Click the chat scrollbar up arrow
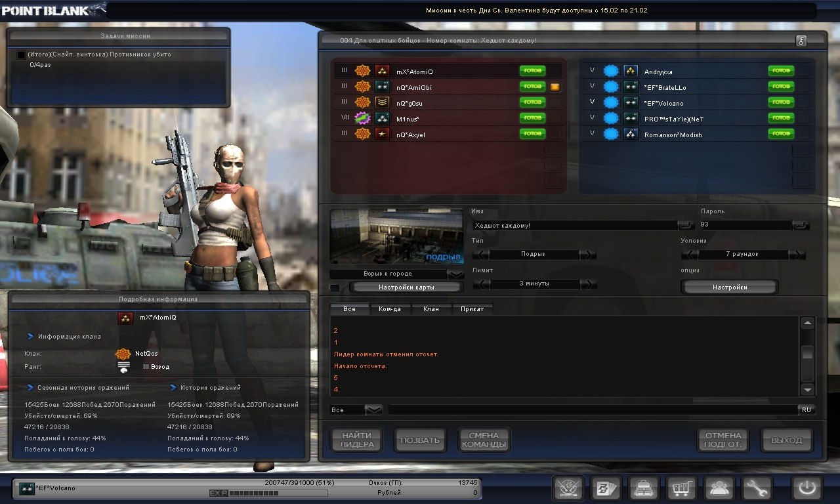This screenshot has height=504, width=840. [x=808, y=323]
